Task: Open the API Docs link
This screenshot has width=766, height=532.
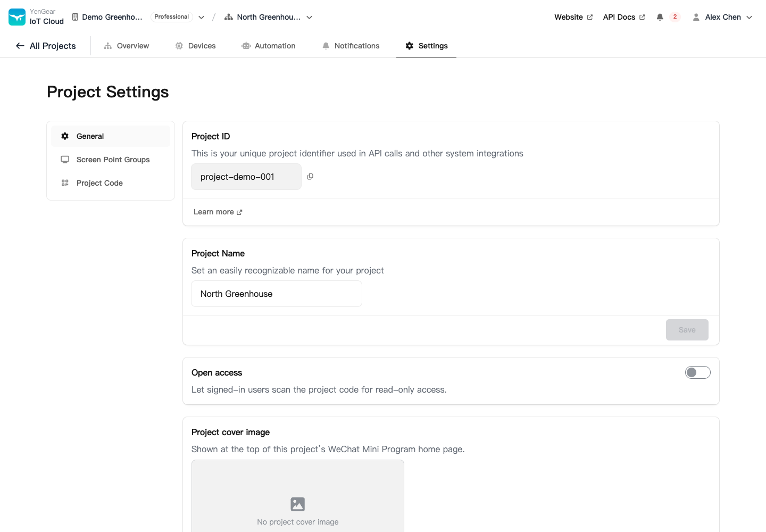Action: pyautogui.click(x=624, y=17)
